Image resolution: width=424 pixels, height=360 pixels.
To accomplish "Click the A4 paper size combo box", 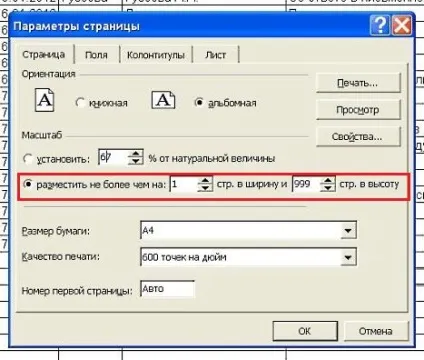I will (248, 230).
